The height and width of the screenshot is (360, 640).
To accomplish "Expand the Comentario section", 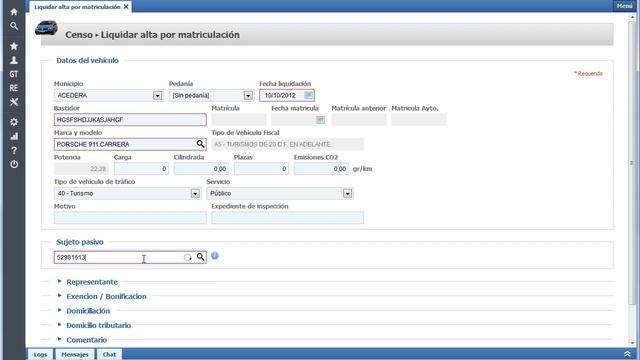I will tap(87, 340).
